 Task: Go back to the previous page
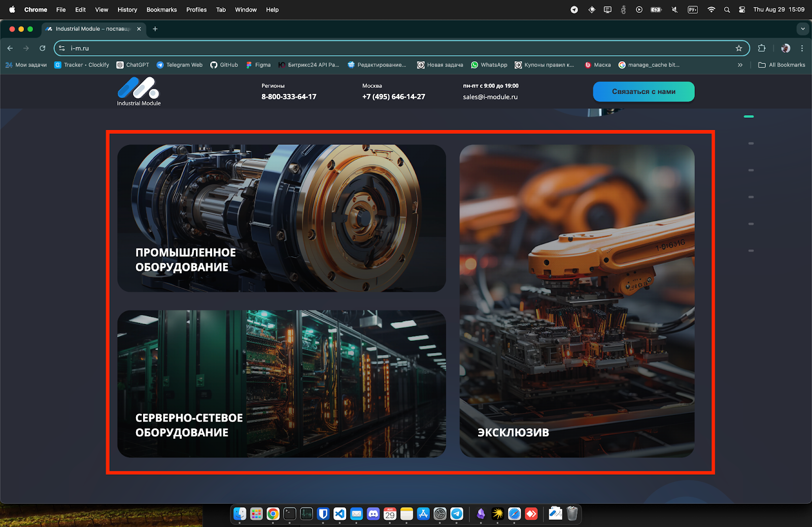pyautogui.click(x=10, y=48)
